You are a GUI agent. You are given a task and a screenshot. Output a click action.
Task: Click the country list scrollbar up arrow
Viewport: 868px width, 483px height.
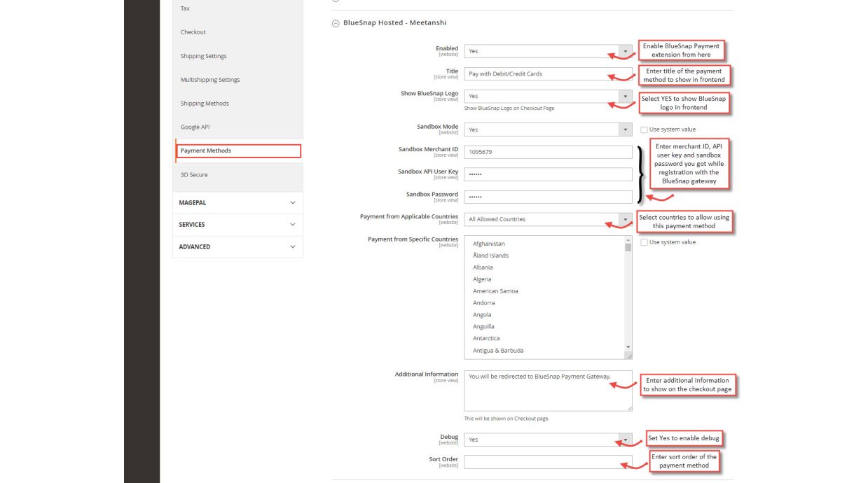628,239
